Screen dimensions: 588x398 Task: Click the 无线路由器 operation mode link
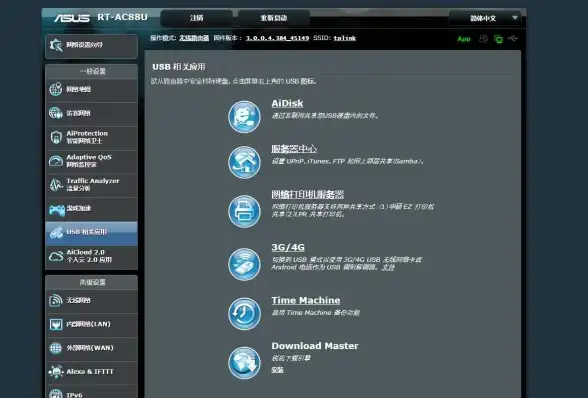[x=194, y=38]
